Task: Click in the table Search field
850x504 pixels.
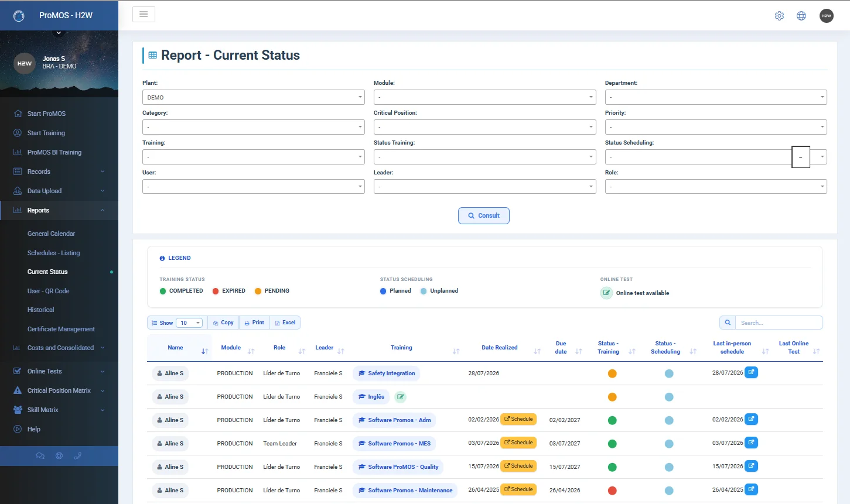Action: coord(779,323)
